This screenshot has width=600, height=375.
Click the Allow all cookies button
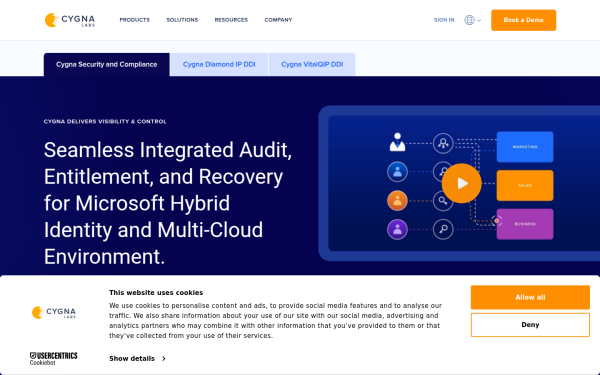(x=530, y=297)
